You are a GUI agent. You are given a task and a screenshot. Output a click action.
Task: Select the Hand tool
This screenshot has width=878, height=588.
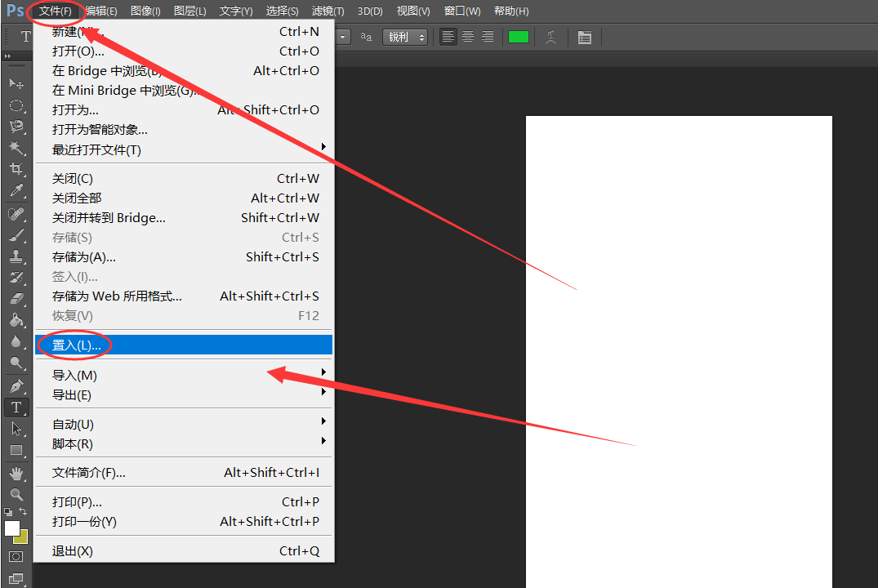(16, 474)
